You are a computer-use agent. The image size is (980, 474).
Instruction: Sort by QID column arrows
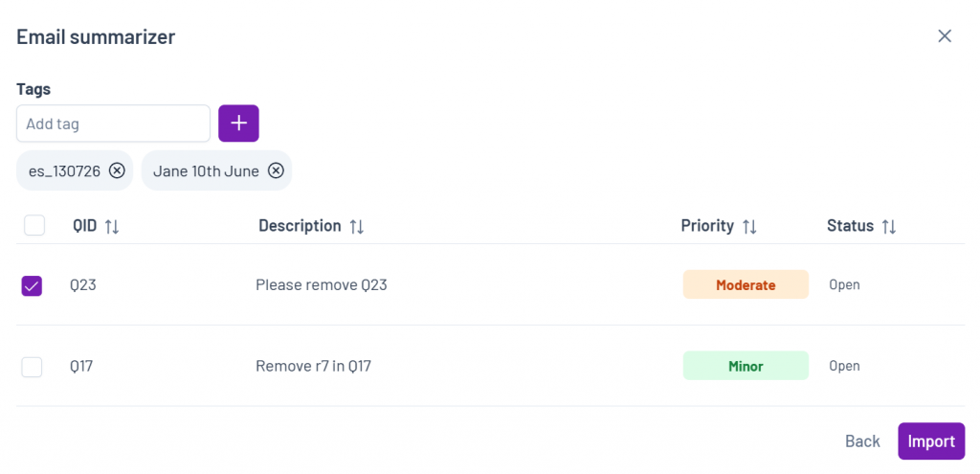pyautogui.click(x=112, y=226)
